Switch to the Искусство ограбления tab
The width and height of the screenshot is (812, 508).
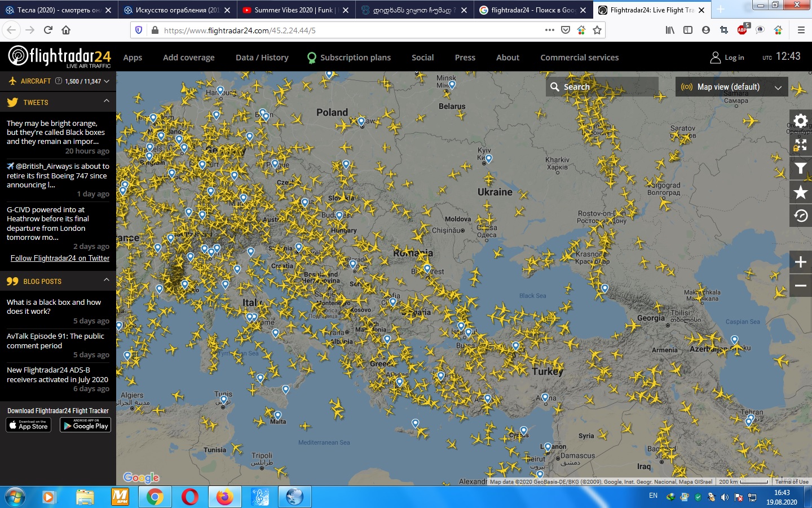coord(178,10)
